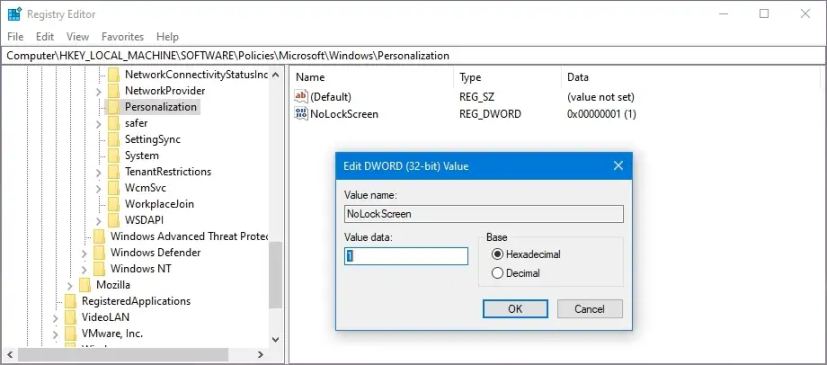Expand the Windows Defender key
Image resolution: width=827 pixels, height=365 pixels.
point(84,253)
